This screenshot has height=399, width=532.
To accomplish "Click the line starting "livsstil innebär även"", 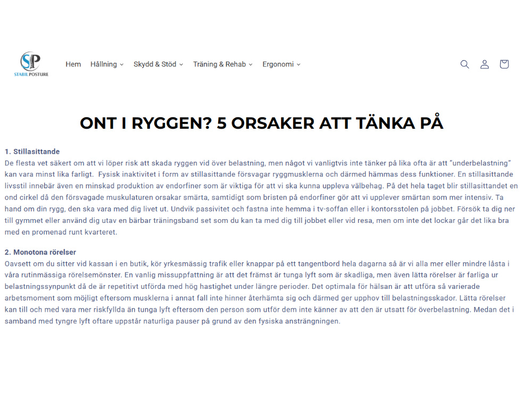I will pos(261,186).
